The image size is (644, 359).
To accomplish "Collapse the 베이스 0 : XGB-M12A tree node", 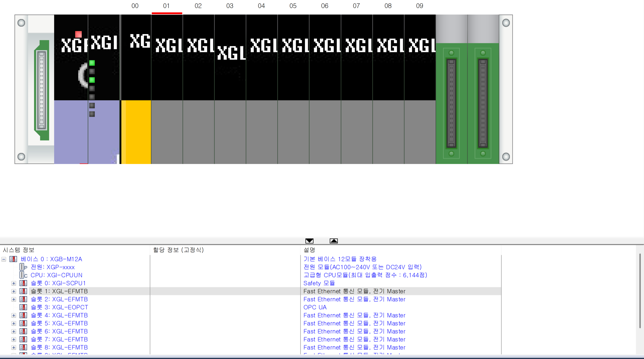I will 4,259.
